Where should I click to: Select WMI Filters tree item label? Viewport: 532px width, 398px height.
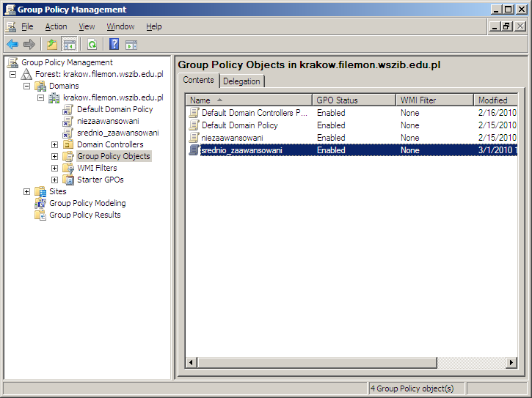pyautogui.click(x=97, y=168)
